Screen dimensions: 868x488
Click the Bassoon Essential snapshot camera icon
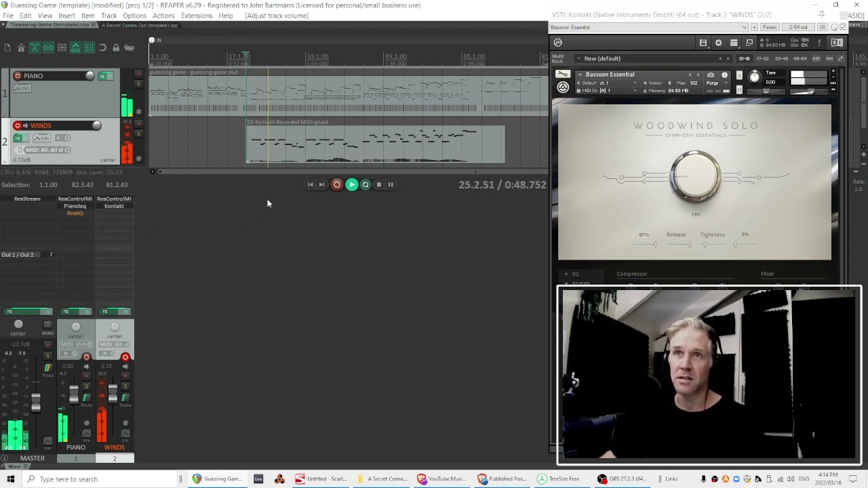[711, 75]
